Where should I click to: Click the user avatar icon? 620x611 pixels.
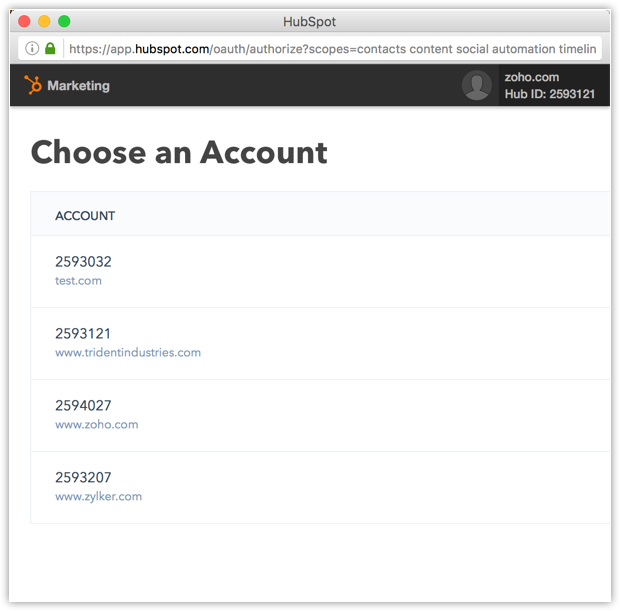tap(476, 86)
